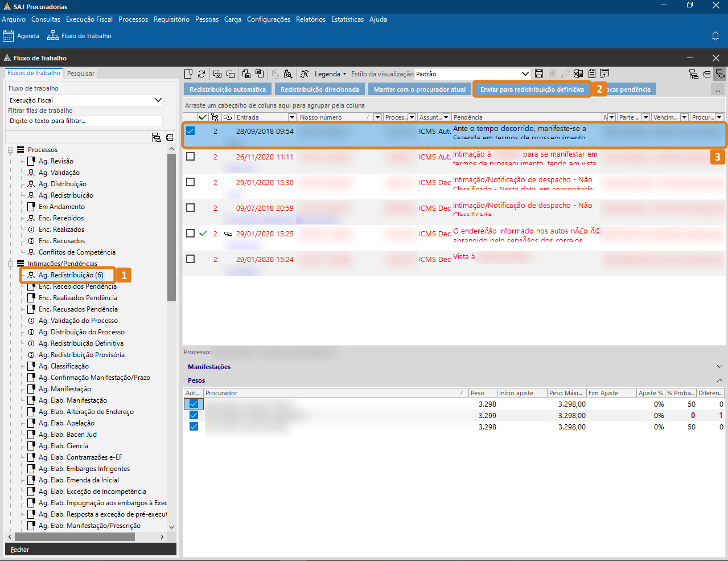
Task: Click the refresh arrows icon in the list toolbar
Action: point(201,74)
